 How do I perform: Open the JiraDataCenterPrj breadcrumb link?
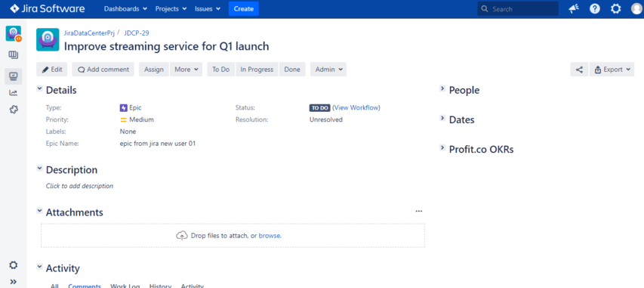89,33
